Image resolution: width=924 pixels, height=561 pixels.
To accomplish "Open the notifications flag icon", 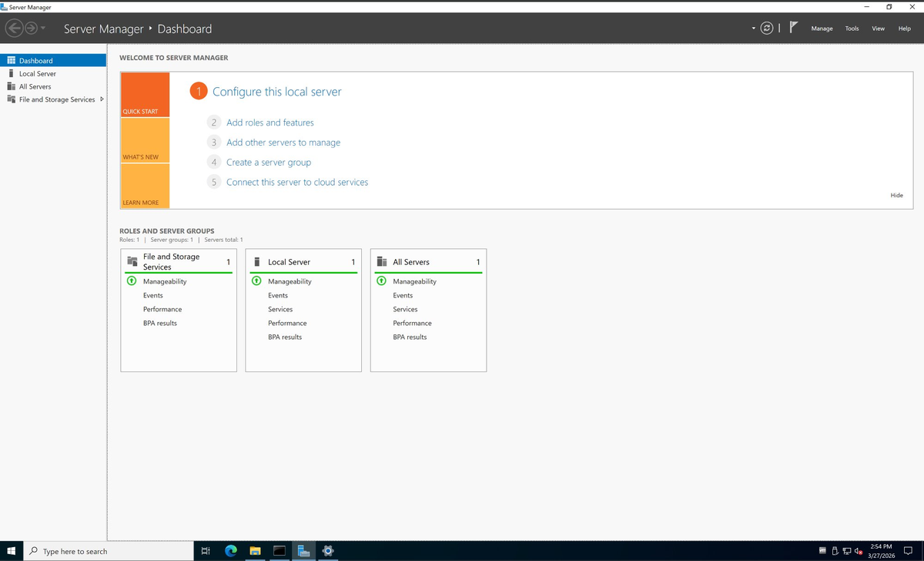I will coord(792,28).
